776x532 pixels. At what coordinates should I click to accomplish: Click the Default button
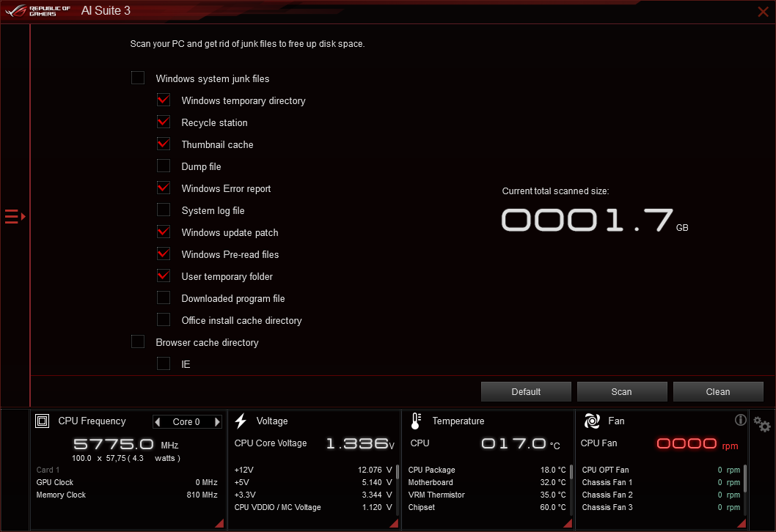coord(525,391)
